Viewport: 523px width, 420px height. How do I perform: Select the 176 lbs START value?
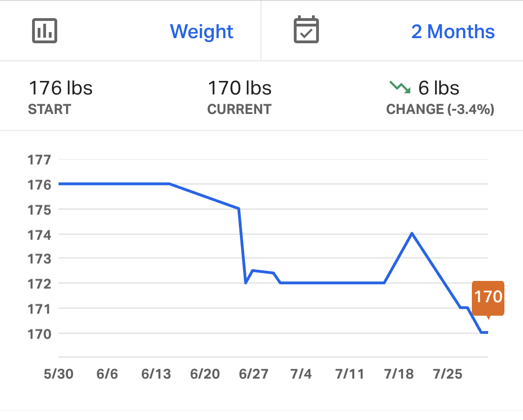point(60,88)
